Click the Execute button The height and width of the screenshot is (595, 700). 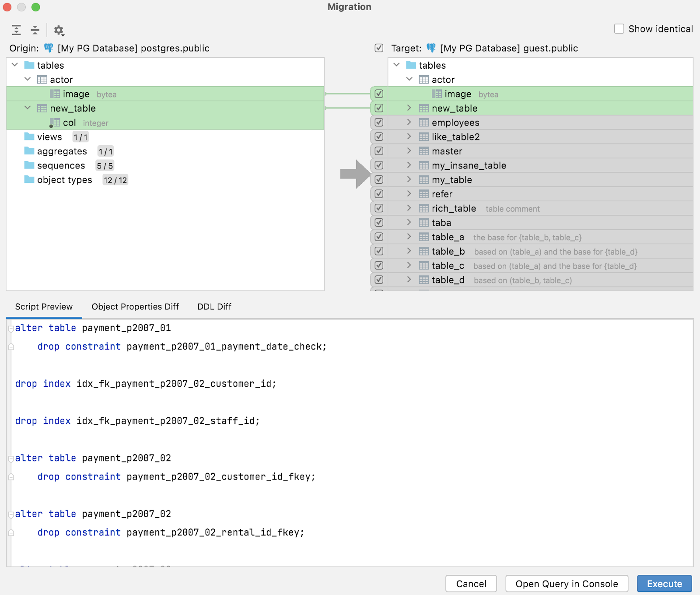[664, 584]
